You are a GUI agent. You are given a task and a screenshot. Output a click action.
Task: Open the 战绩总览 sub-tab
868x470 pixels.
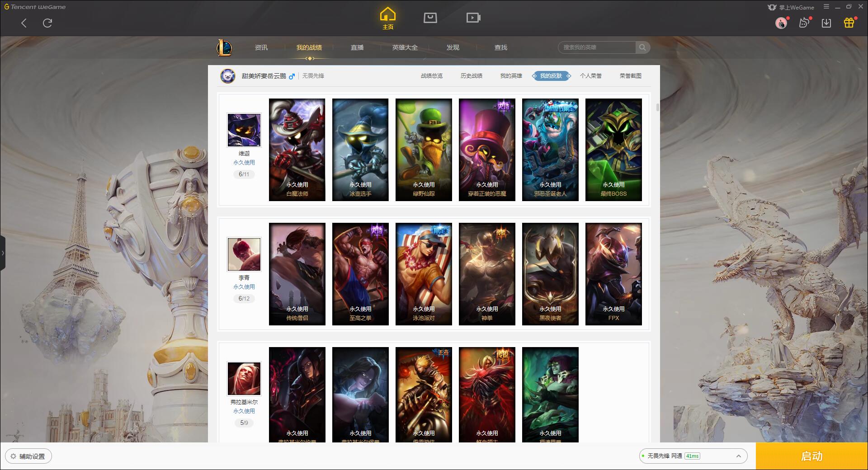pos(432,76)
